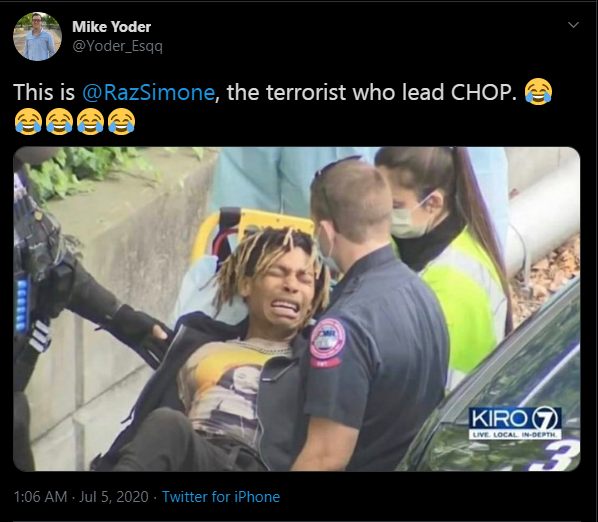Click the yellow stretcher in the photo
This screenshot has height=522, width=598.
coord(253,231)
